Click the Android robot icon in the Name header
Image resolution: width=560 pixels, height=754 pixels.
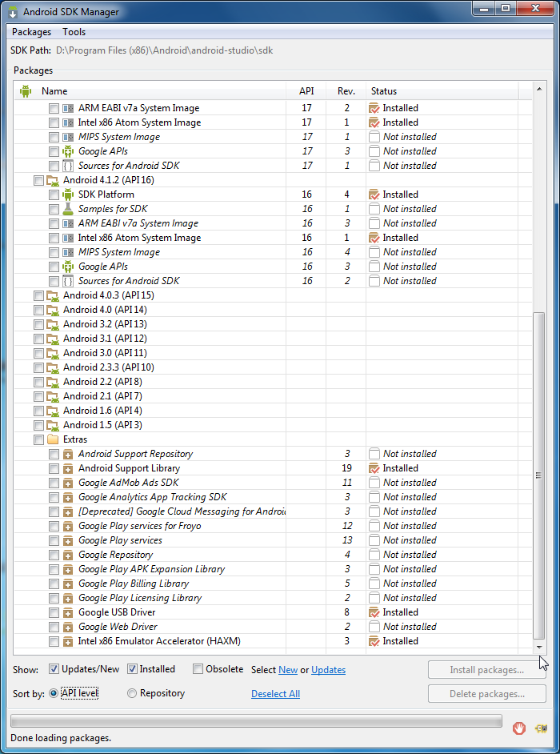[26, 91]
